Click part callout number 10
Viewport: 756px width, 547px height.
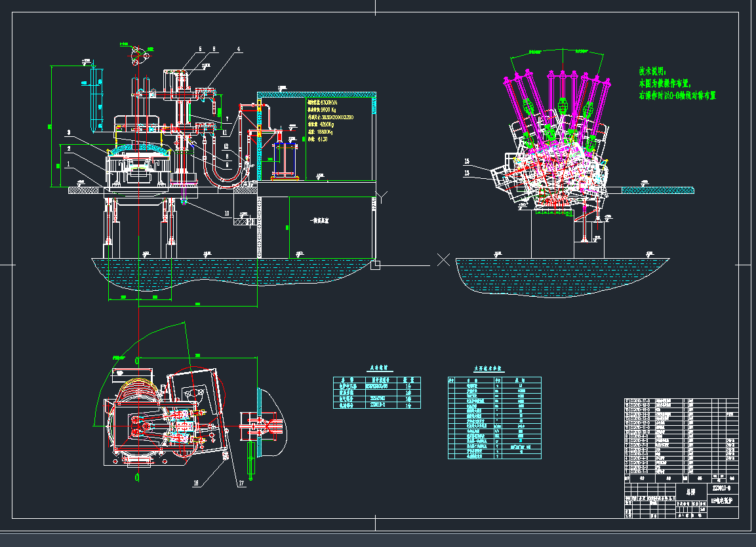[226, 214]
